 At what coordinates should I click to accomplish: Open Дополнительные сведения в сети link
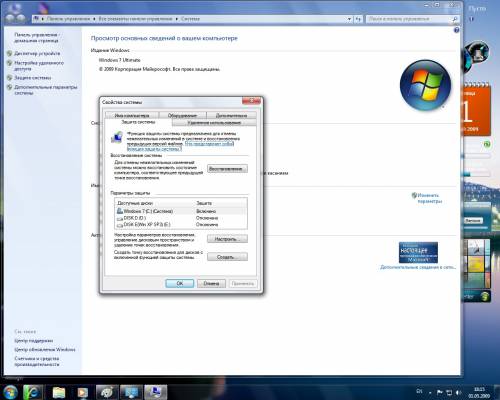(x=418, y=267)
